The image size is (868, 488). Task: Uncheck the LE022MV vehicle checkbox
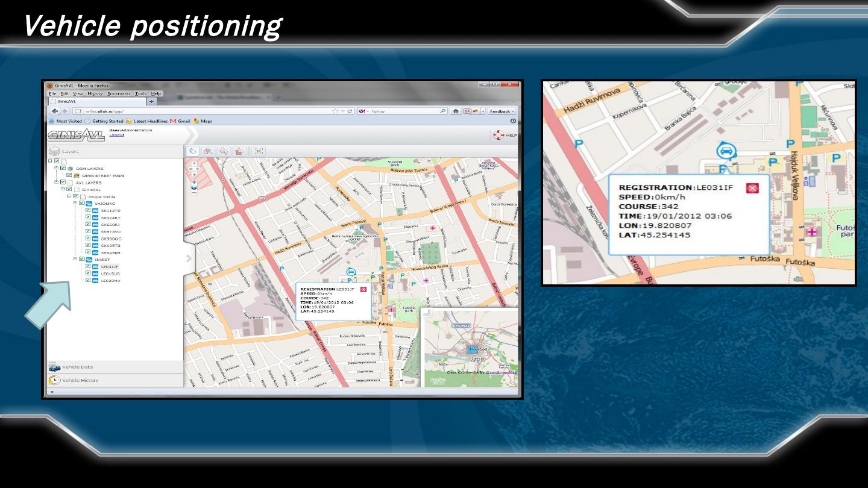[88, 280]
